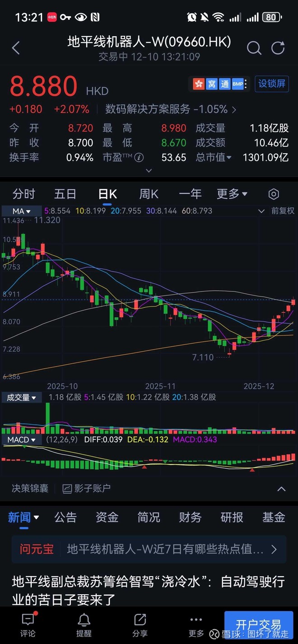Image resolution: width=298 pixels, height=644 pixels.
Task: Tap the Hong Kong flag badge
Action: (x=198, y=84)
